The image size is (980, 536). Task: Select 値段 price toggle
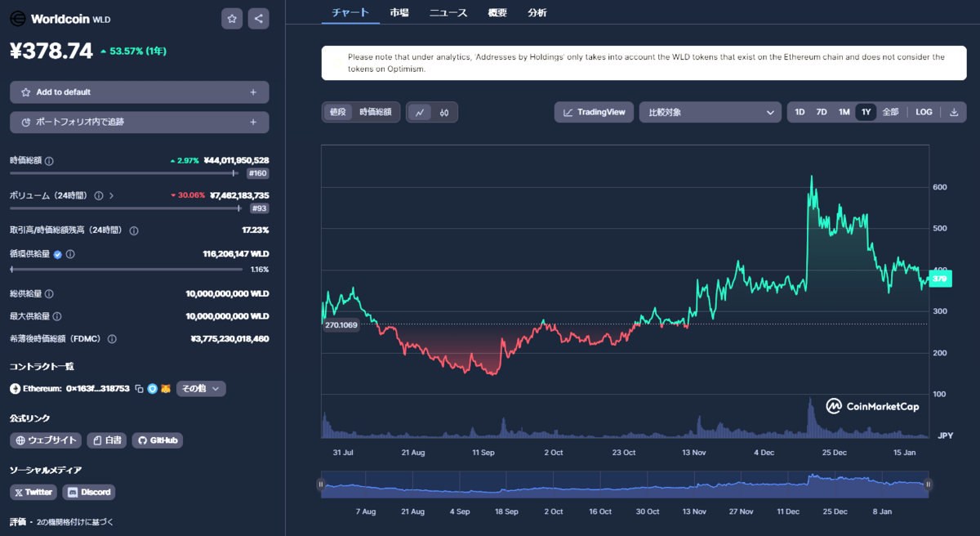click(x=337, y=112)
